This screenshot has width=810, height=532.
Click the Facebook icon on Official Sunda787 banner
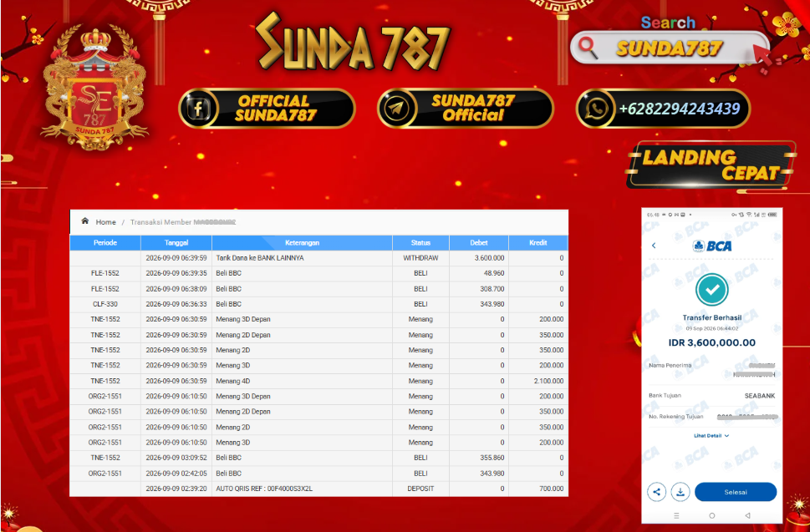click(198, 109)
